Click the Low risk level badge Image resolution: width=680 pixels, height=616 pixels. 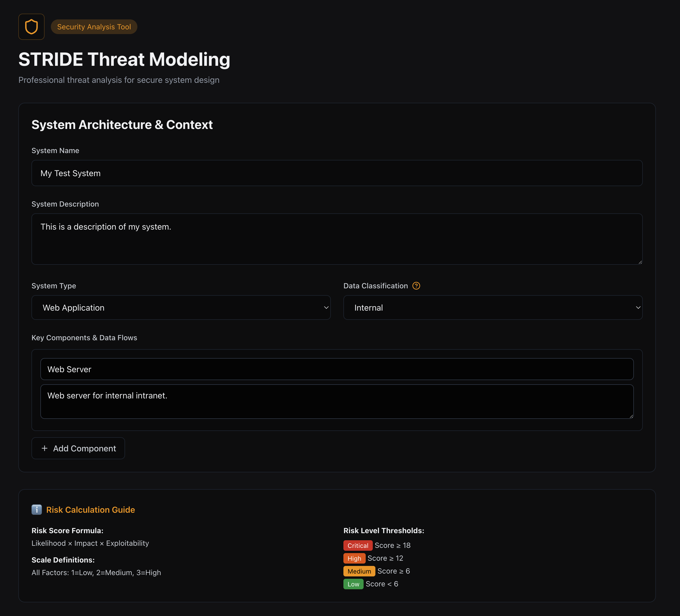pos(353,584)
